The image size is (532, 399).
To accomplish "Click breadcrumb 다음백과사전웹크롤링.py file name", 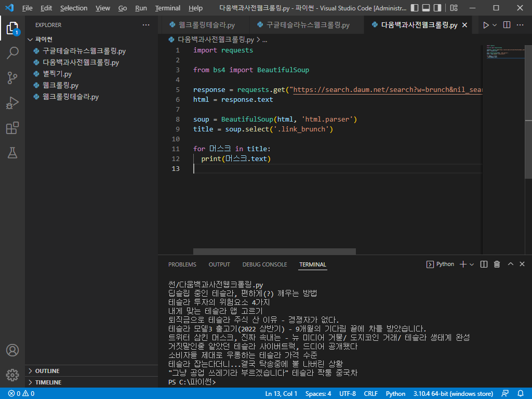I will click(x=216, y=40).
